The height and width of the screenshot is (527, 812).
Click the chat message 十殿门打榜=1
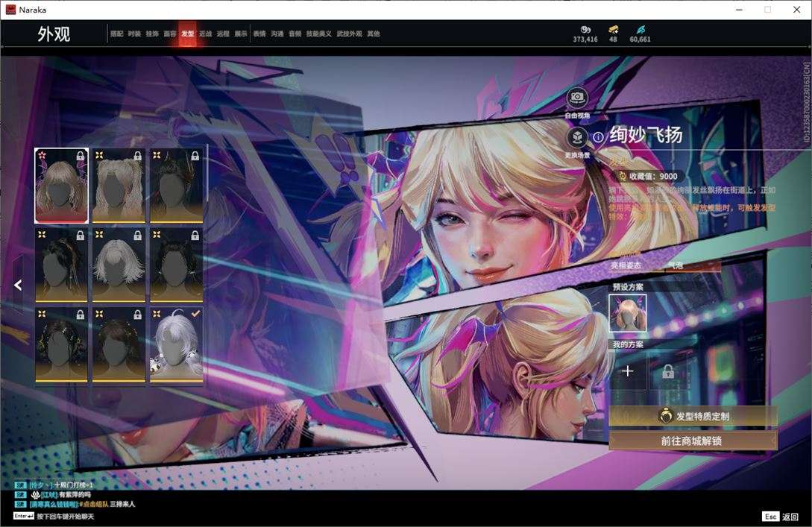(x=74, y=485)
